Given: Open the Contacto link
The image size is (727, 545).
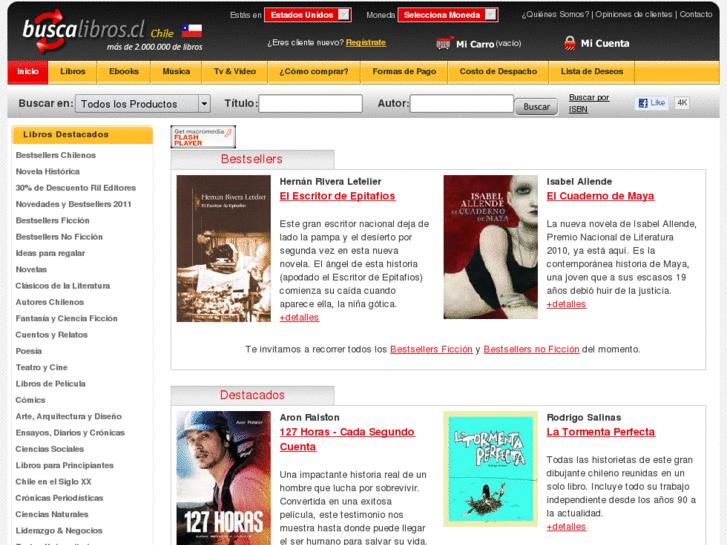Looking at the screenshot, I should click(696, 14).
